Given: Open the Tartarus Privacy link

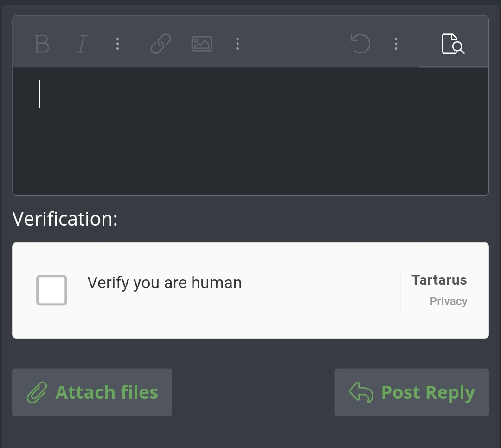Looking at the screenshot, I should pyautogui.click(x=448, y=301).
